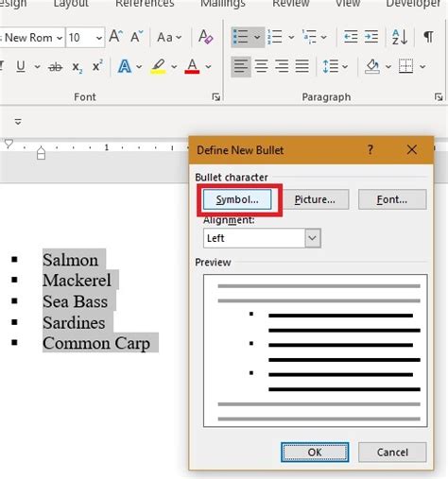Image resolution: width=448 pixels, height=479 pixels.
Task: Click the Numbering list icon
Action: click(x=275, y=37)
